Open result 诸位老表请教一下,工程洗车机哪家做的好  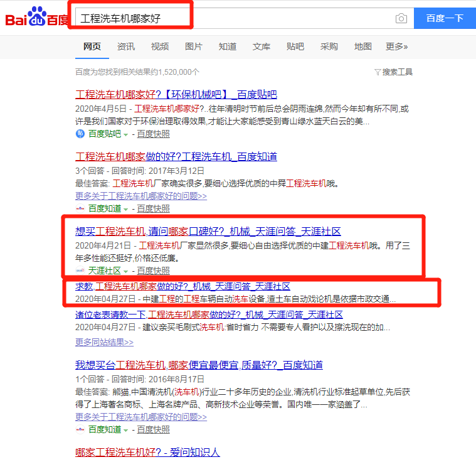(209, 314)
